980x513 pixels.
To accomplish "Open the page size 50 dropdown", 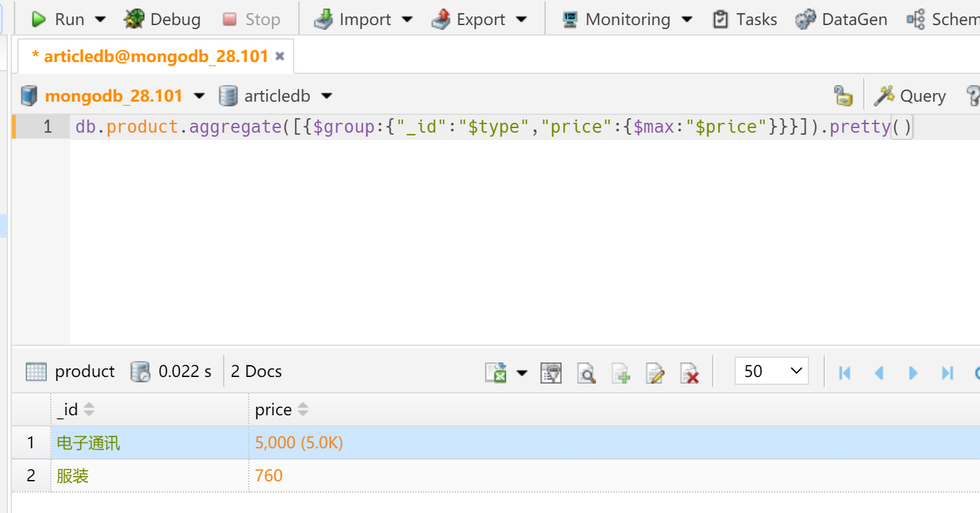I will point(771,372).
